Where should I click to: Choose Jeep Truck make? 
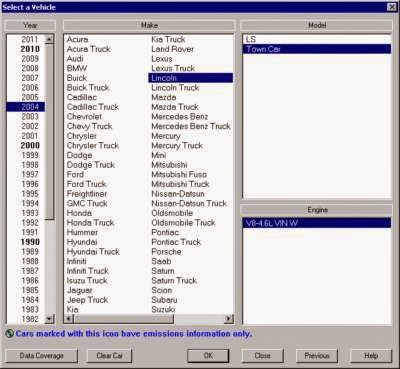point(87,300)
